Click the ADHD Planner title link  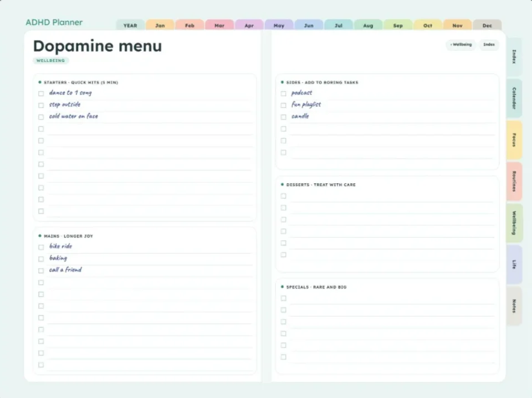point(54,22)
